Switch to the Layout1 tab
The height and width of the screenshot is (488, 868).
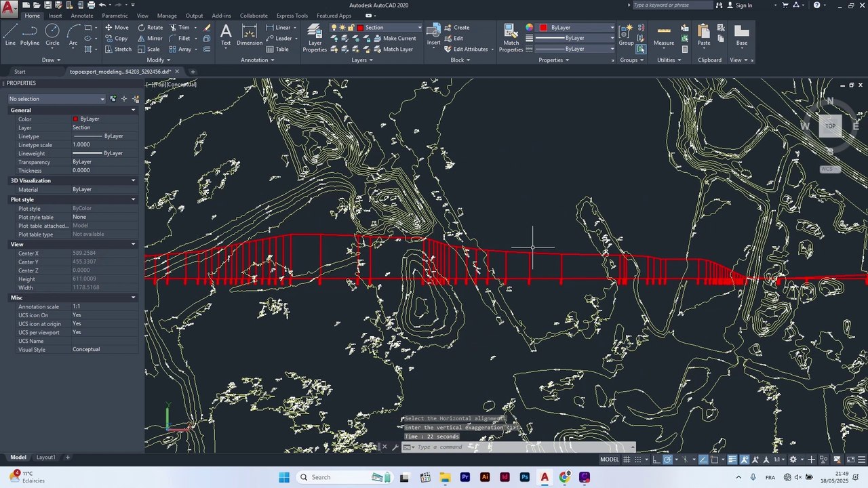click(45, 457)
